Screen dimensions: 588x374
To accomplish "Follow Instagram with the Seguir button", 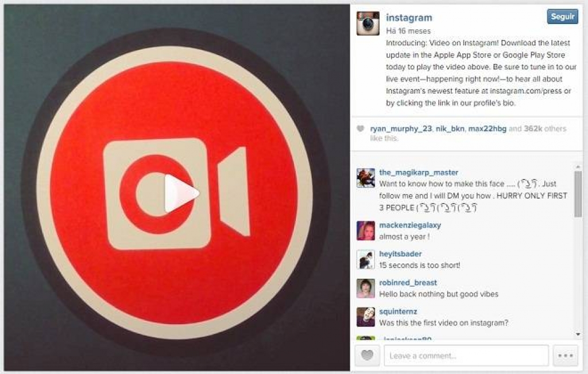I will (x=562, y=17).
